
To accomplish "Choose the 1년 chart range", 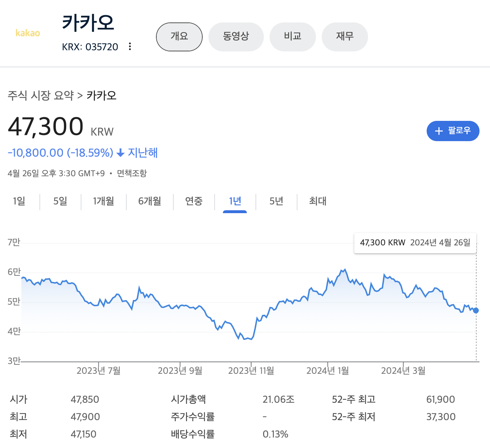I will pos(235,201).
